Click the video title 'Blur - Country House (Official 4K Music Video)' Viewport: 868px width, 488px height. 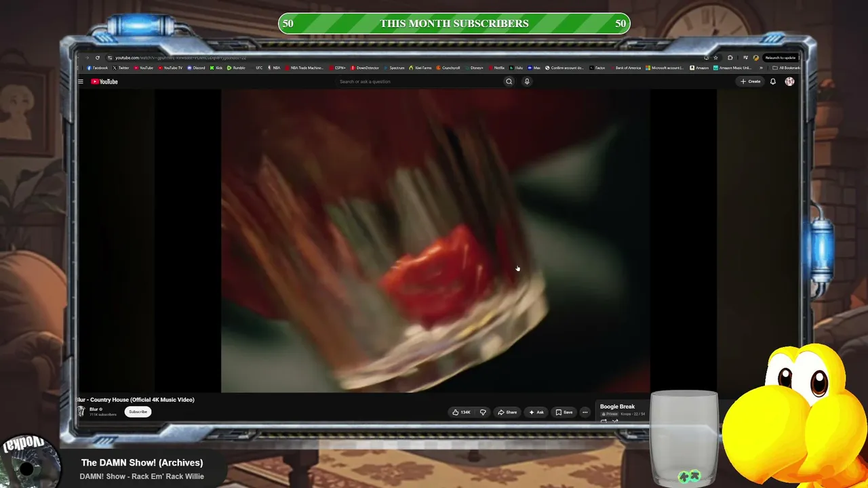[136, 400]
